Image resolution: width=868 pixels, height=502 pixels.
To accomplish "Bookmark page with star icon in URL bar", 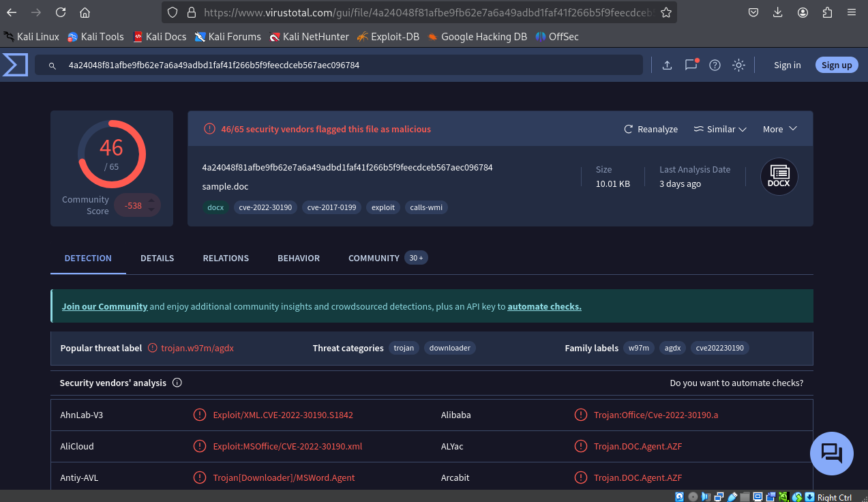I will (666, 12).
